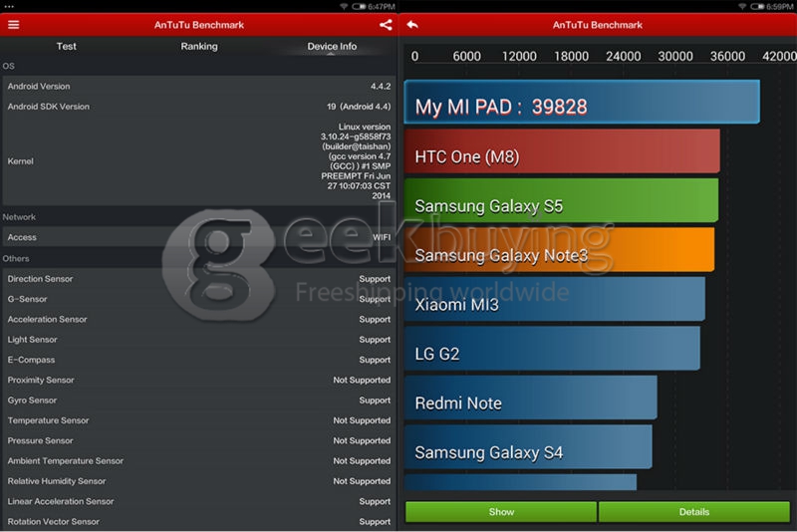The image size is (797, 532).
Task: Tap the green Details button
Action: pyautogui.click(x=694, y=512)
